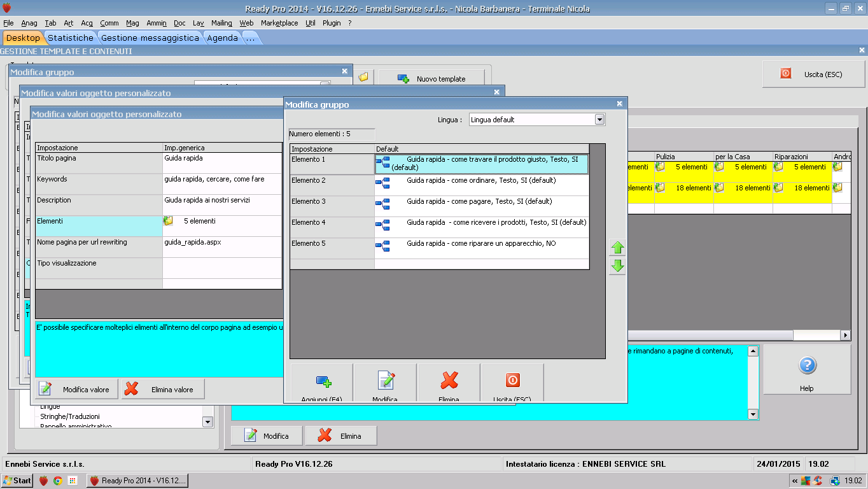The image size is (868, 489).
Task: Select 'Stringhe/Traduzioni' in the left tree
Action: point(69,416)
